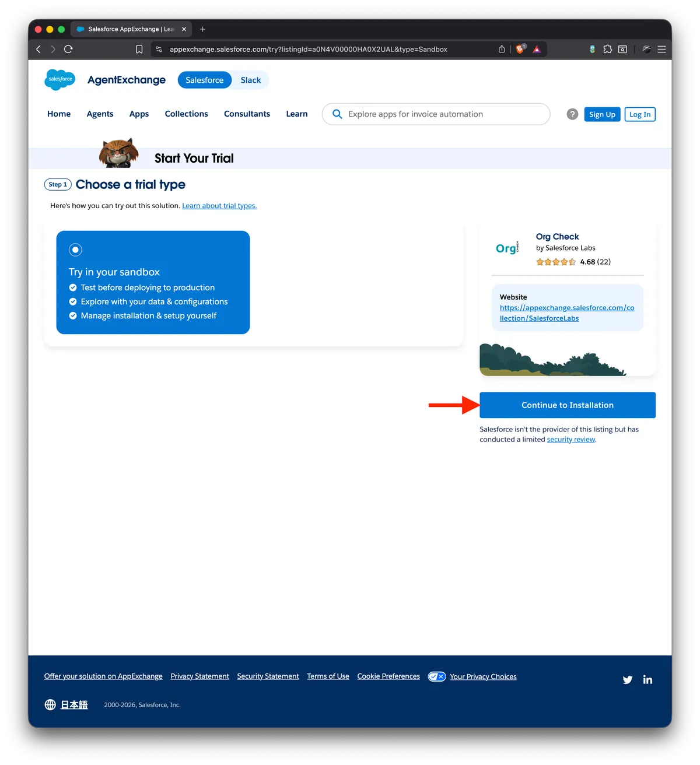Open the Twitter link in footer
Viewport: 700px width, 765px height.
point(628,680)
